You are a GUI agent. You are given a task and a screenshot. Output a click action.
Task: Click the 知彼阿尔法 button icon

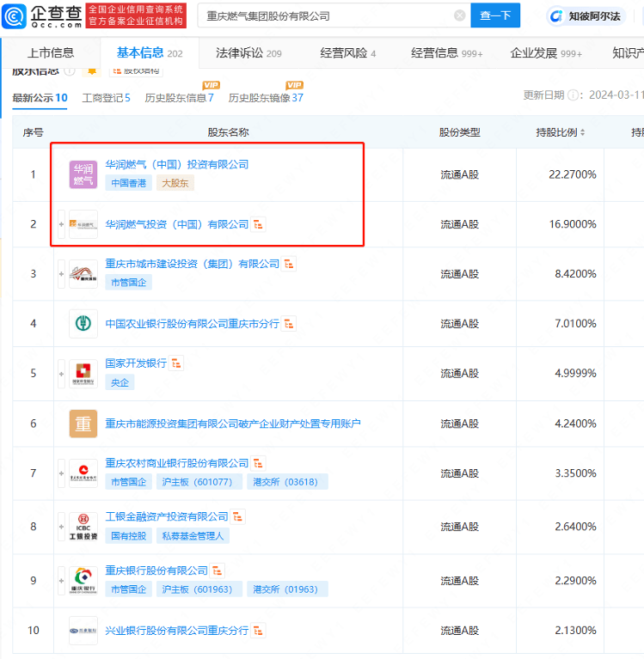click(x=557, y=15)
